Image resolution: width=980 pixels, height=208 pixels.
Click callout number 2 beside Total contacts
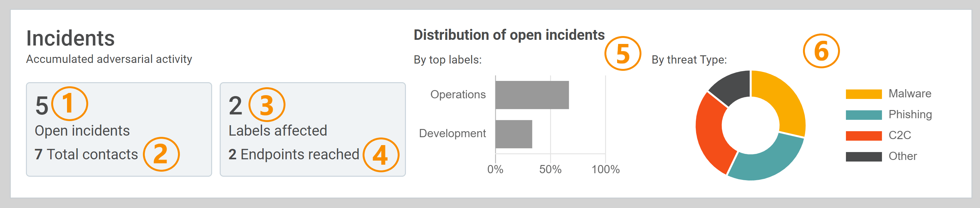161,154
